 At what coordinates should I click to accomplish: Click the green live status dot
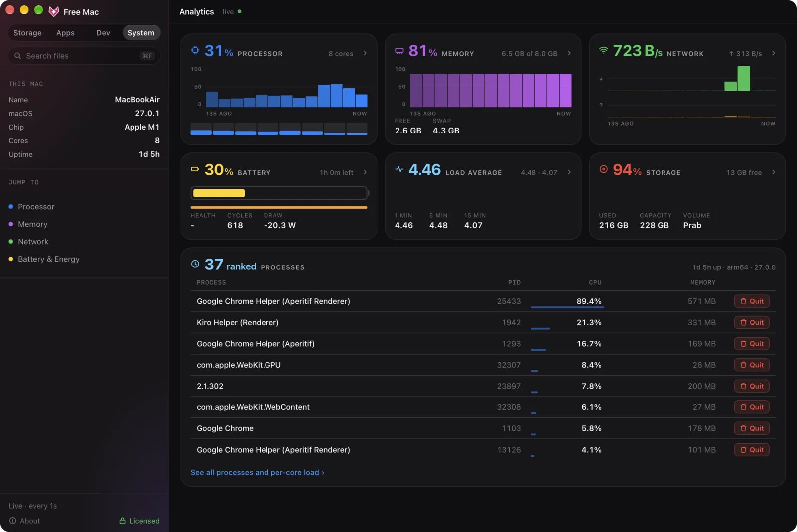[x=240, y=11]
